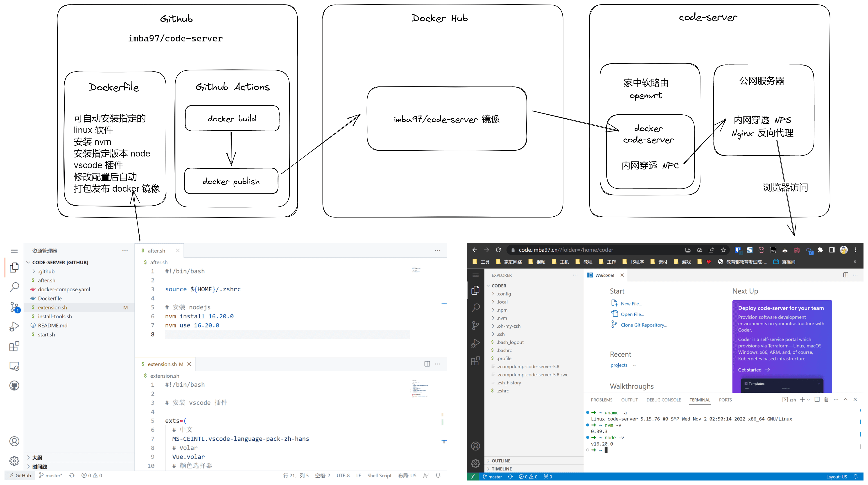Click Clone Git Repository link
The width and height of the screenshot is (868, 485).
644,325
